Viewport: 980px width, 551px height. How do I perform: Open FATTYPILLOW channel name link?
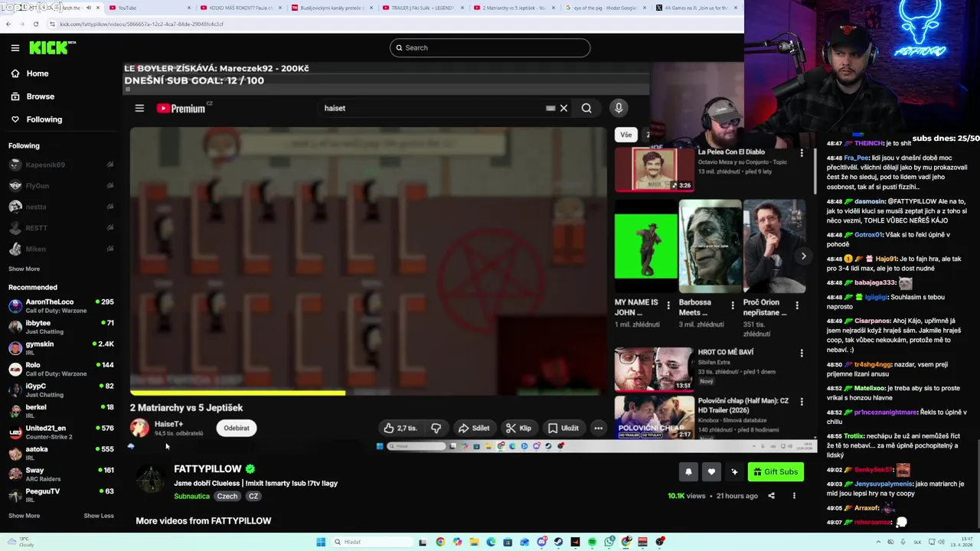point(207,468)
